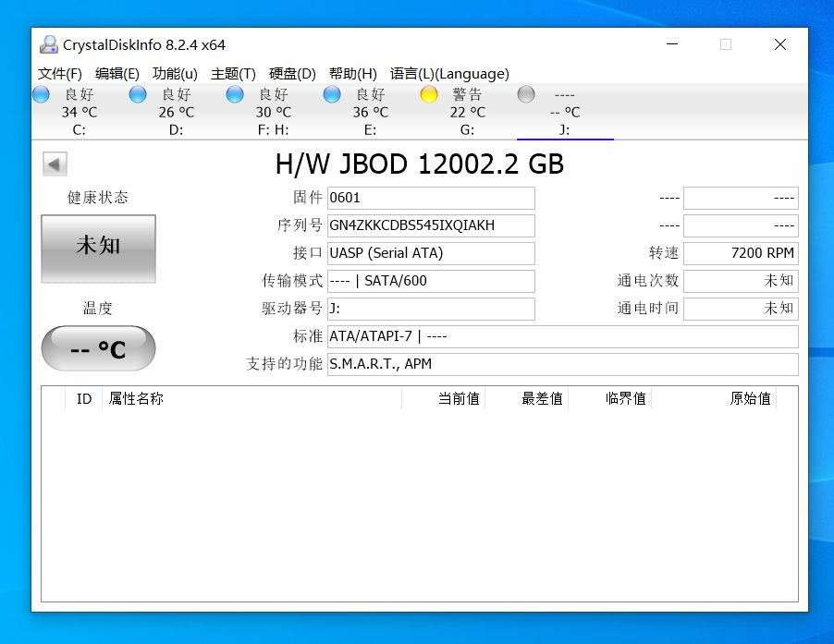Click the 健康状态 label
This screenshot has width=834, height=644.
[98, 198]
